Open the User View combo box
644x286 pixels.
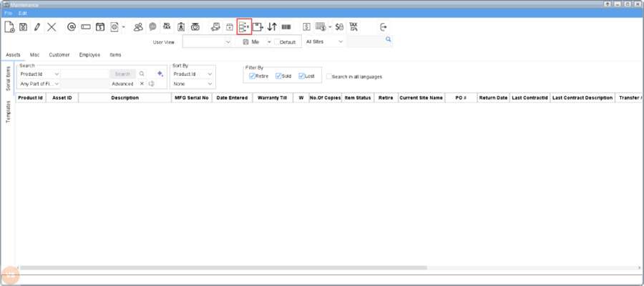(x=208, y=42)
